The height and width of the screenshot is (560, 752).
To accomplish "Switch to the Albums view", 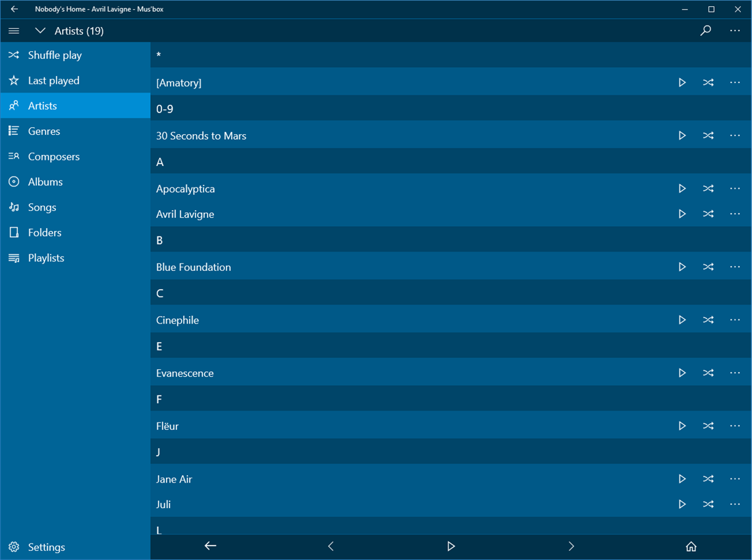I will [x=75, y=182].
